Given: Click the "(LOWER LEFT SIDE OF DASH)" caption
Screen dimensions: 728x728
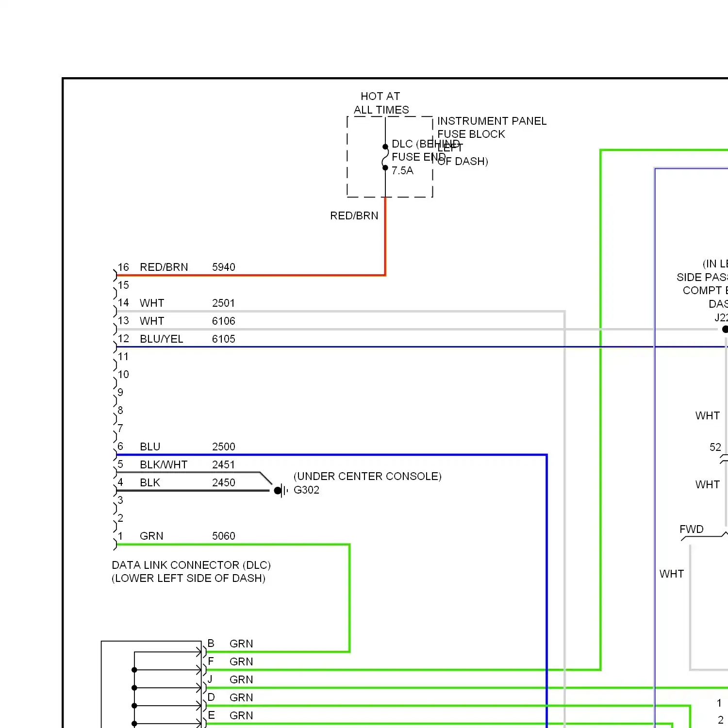Looking at the screenshot, I should (188, 579).
